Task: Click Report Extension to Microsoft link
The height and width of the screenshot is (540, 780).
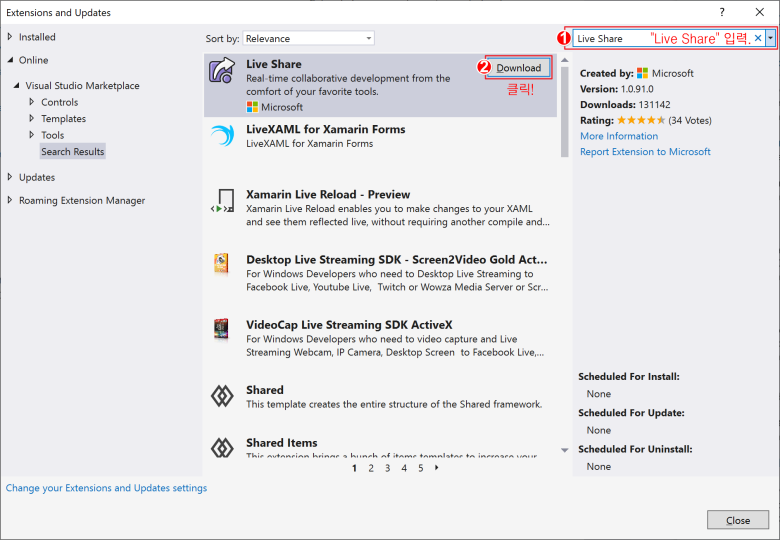Action: pyautogui.click(x=645, y=152)
